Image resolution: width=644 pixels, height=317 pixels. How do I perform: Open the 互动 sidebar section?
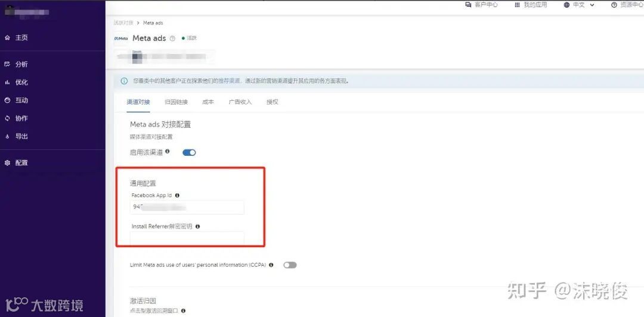pos(21,100)
